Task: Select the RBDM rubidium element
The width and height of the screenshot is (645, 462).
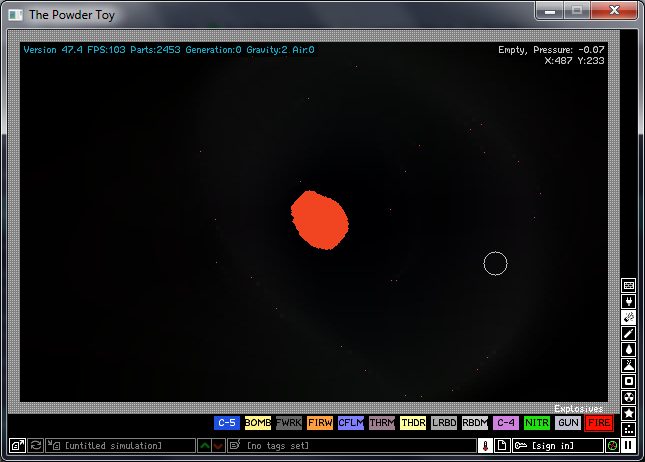Action: pos(475,423)
